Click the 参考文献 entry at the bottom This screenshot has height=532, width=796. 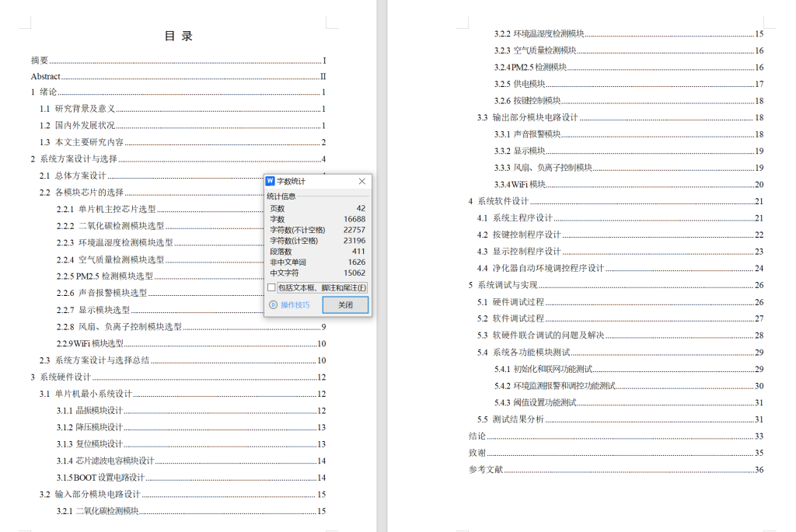483,469
